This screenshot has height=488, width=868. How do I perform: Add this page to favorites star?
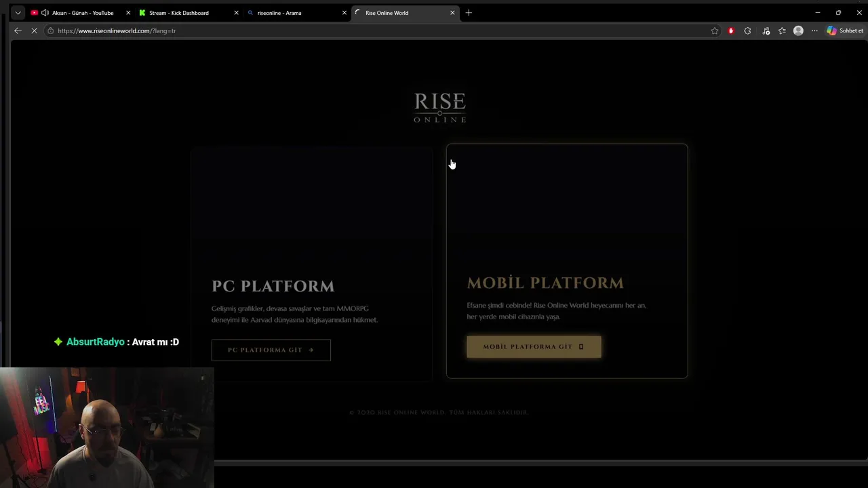[x=715, y=30]
